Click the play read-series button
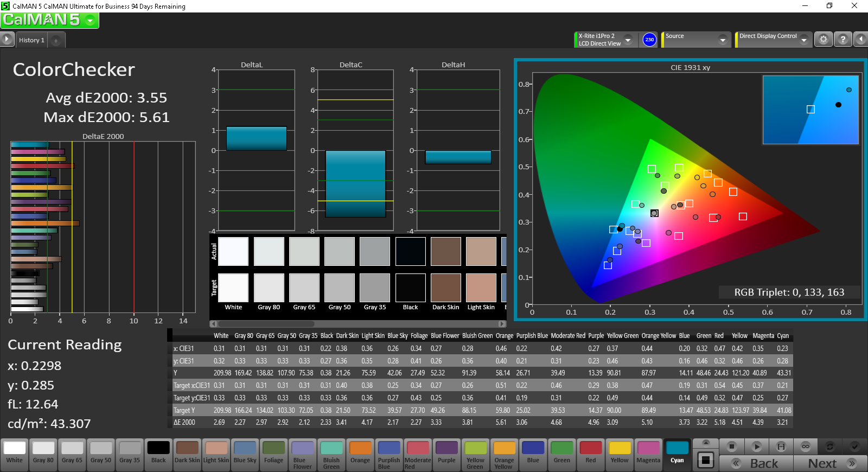This screenshot has height=472, width=868. tap(757, 447)
